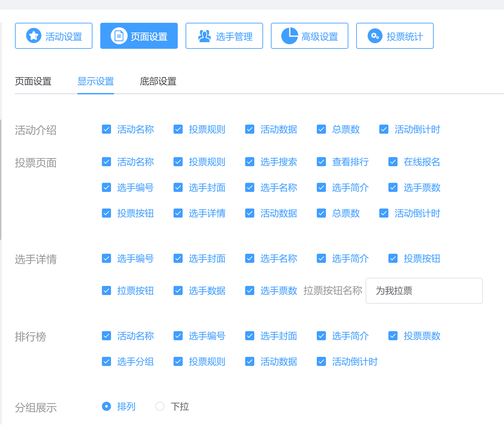Switch to the 页面设置 sub-tab
Screen dimensions: 504x445
33,81
